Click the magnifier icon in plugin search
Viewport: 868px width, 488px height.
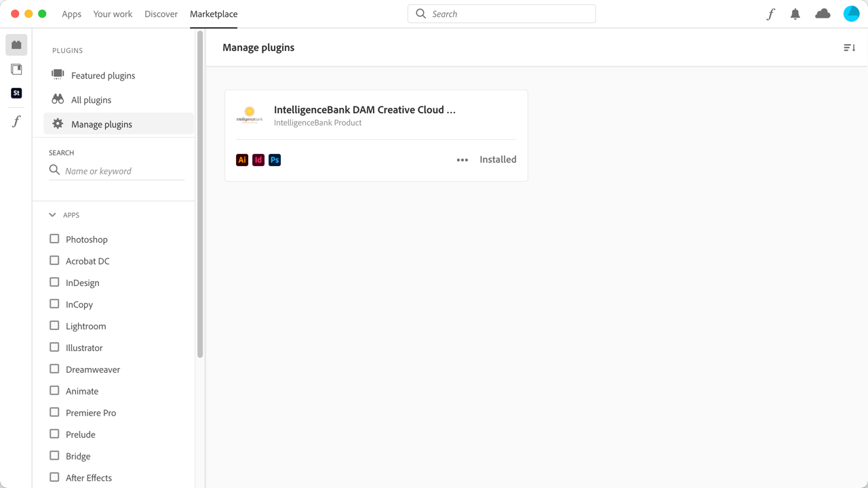(x=55, y=170)
